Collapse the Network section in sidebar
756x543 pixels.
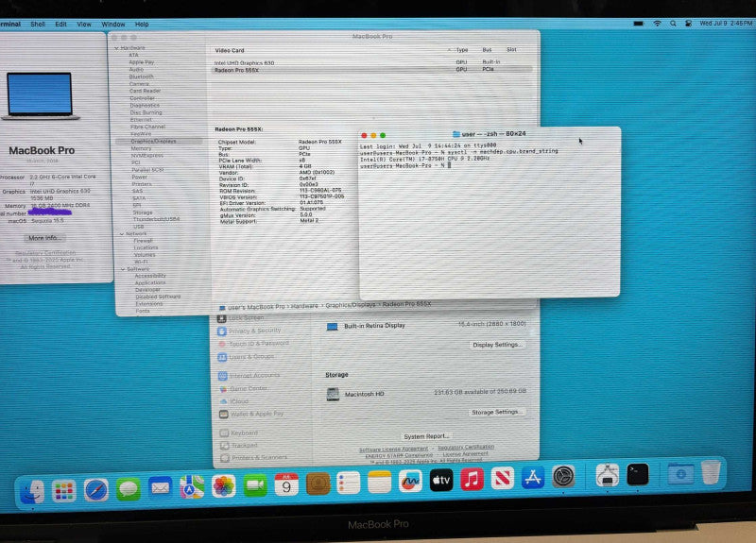pos(122,233)
